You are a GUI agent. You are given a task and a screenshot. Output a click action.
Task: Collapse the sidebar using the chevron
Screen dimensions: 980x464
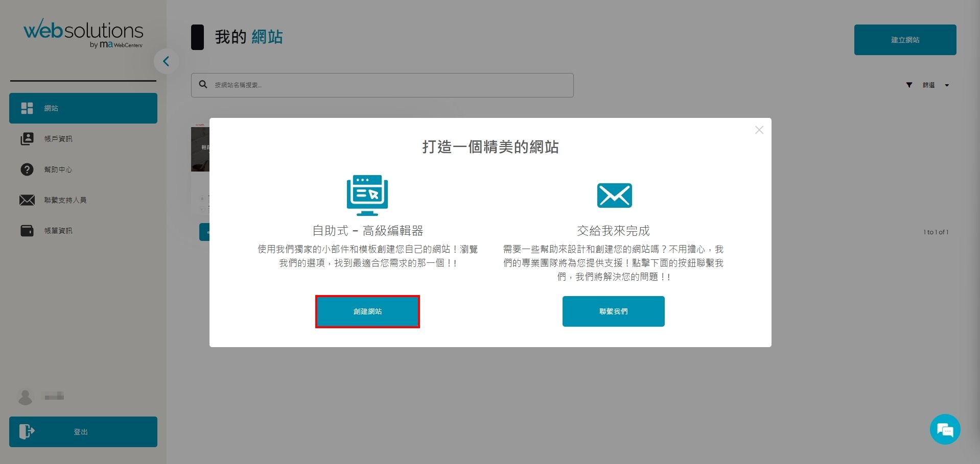tap(166, 61)
